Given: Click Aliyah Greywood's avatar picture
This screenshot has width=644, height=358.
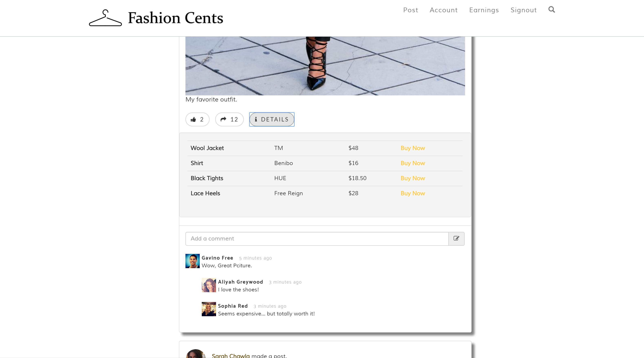Looking at the screenshot, I should tap(209, 285).
